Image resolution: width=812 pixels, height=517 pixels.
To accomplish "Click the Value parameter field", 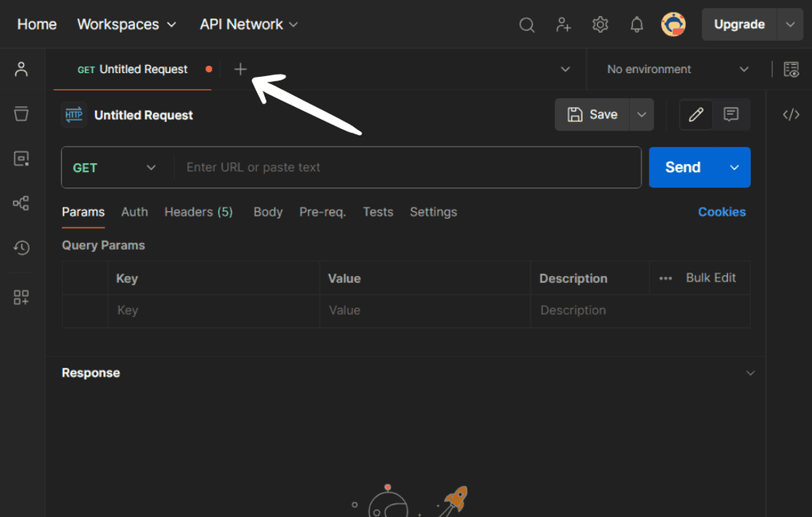I will point(425,310).
